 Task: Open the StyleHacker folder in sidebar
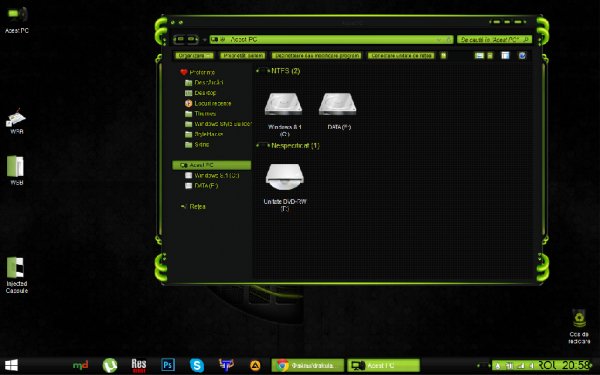point(204,134)
